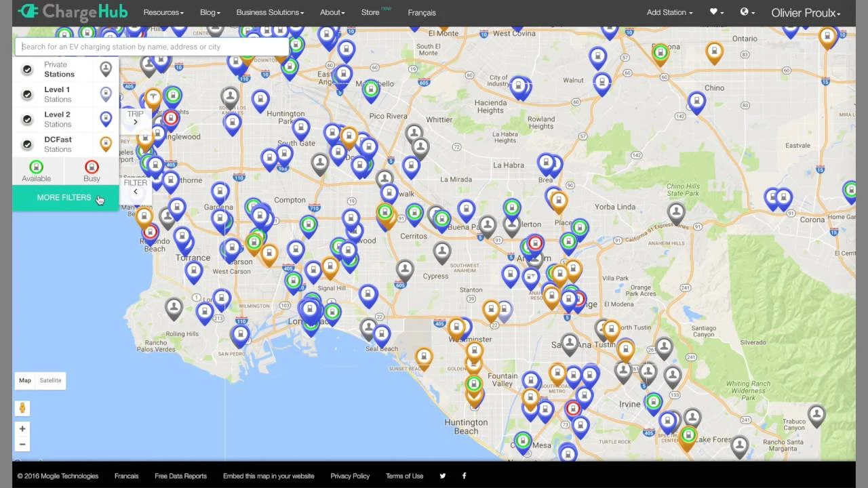Click the ChargeHub logo
868x488 pixels.
pos(73,12)
